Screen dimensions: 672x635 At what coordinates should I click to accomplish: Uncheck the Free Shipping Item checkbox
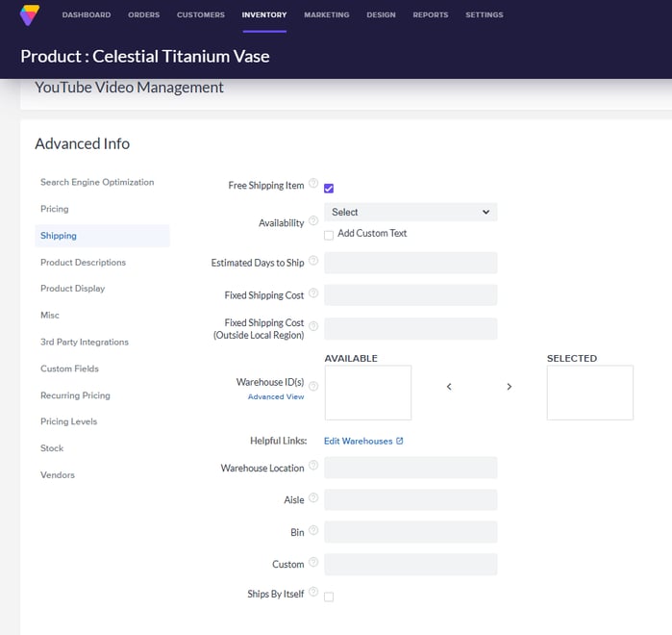[x=329, y=189]
